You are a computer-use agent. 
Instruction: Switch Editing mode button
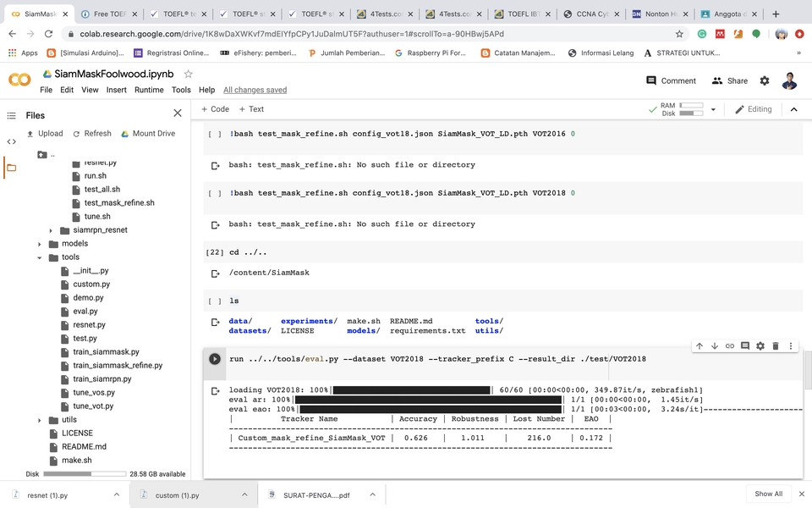click(x=754, y=109)
